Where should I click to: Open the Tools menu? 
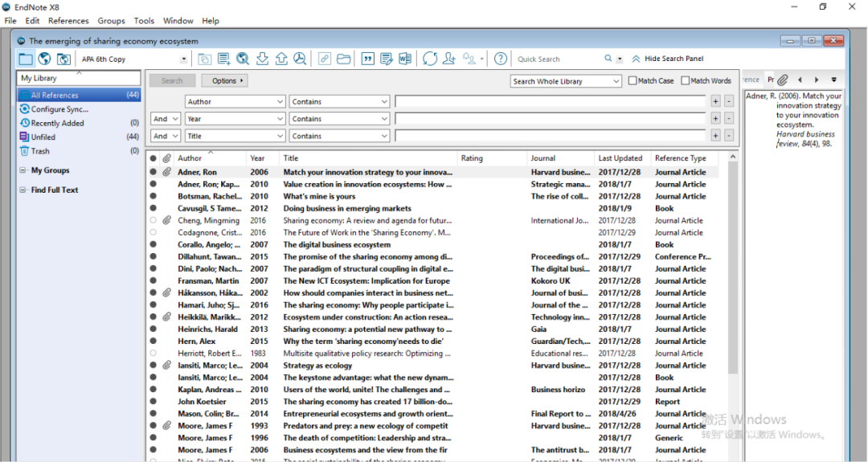pyautogui.click(x=144, y=20)
